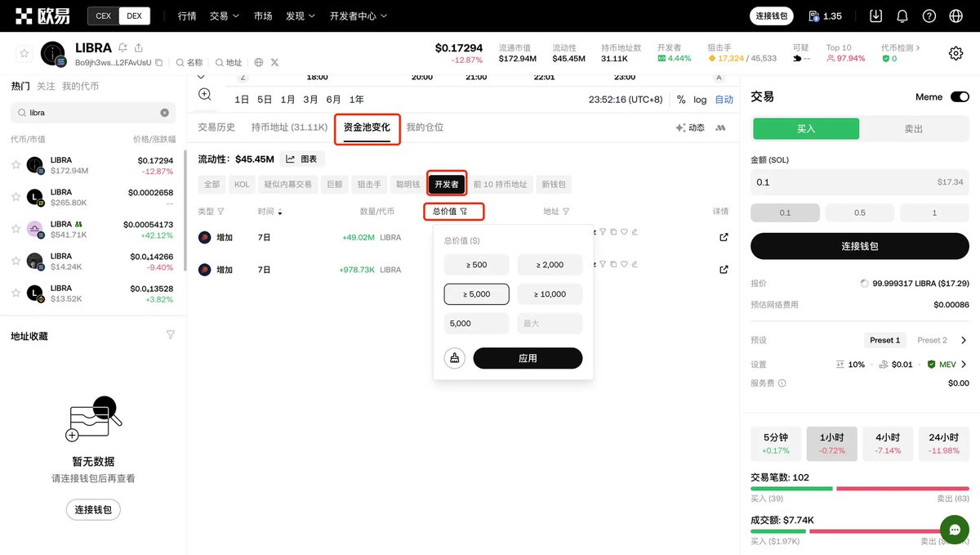980x555 pixels.
Task: Click the SOL amount input field
Action: [859, 182]
